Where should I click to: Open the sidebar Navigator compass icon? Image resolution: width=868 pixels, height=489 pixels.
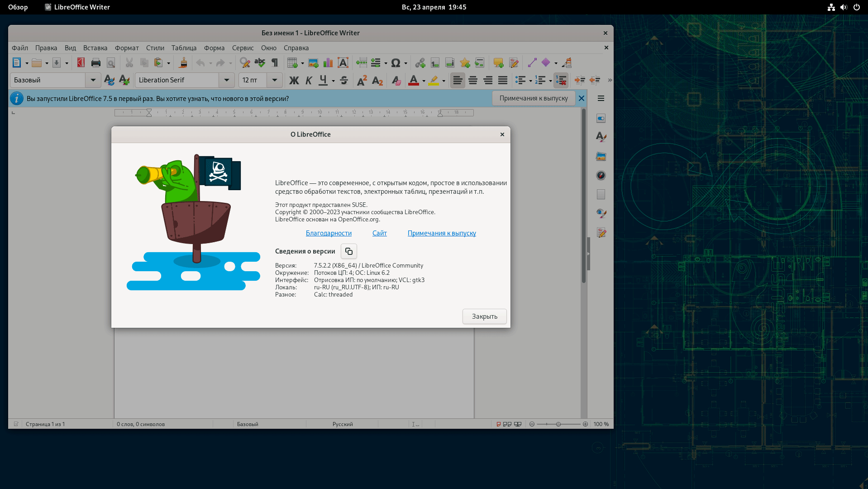pos(601,176)
